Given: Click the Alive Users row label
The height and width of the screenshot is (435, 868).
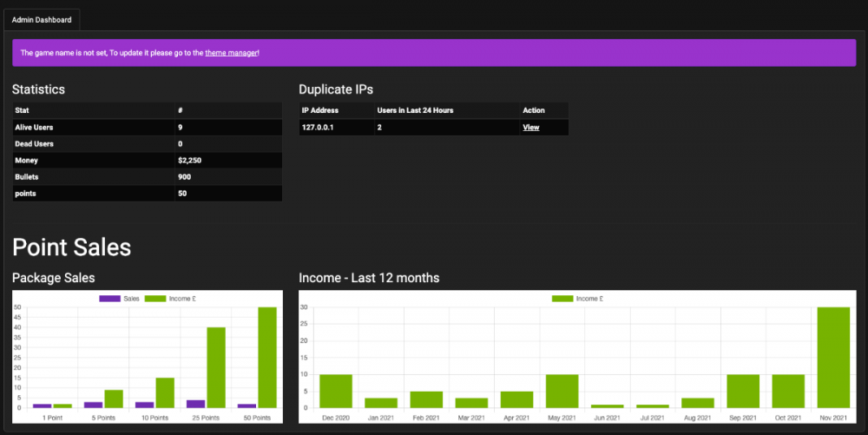Looking at the screenshot, I should (34, 128).
